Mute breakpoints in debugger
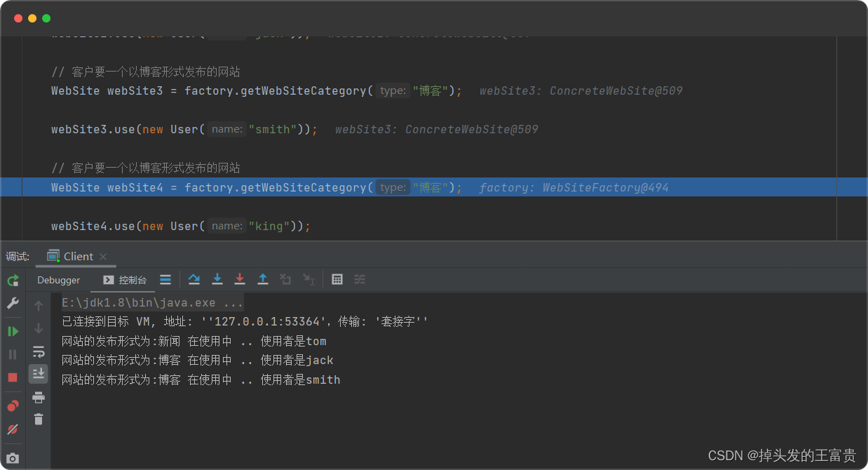 pyautogui.click(x=13, y=429)
